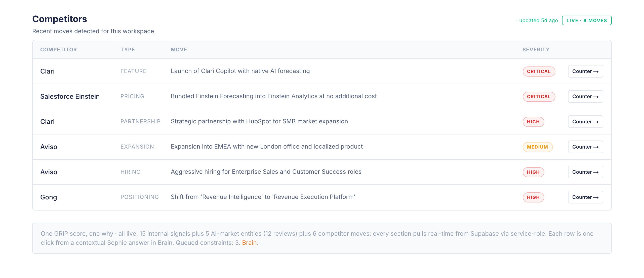Click Counter for Aviso EMEA expansion

coord(585,147)
